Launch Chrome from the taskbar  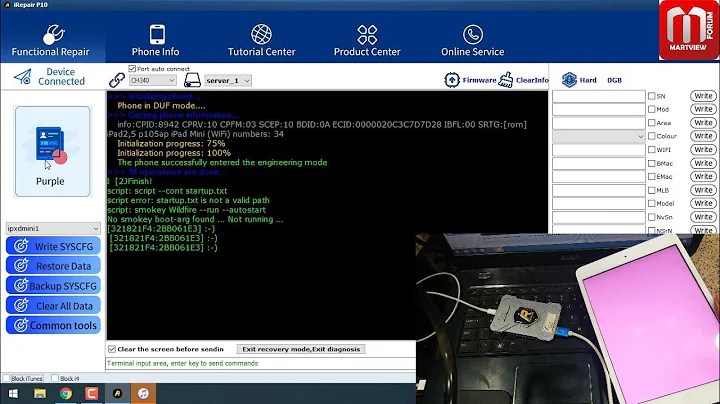point(66,393)
